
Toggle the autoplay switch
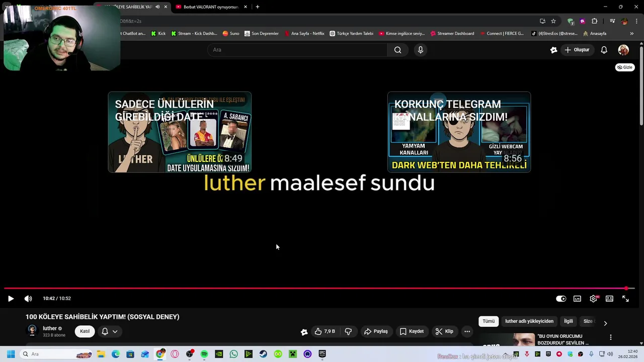point(561,299)
